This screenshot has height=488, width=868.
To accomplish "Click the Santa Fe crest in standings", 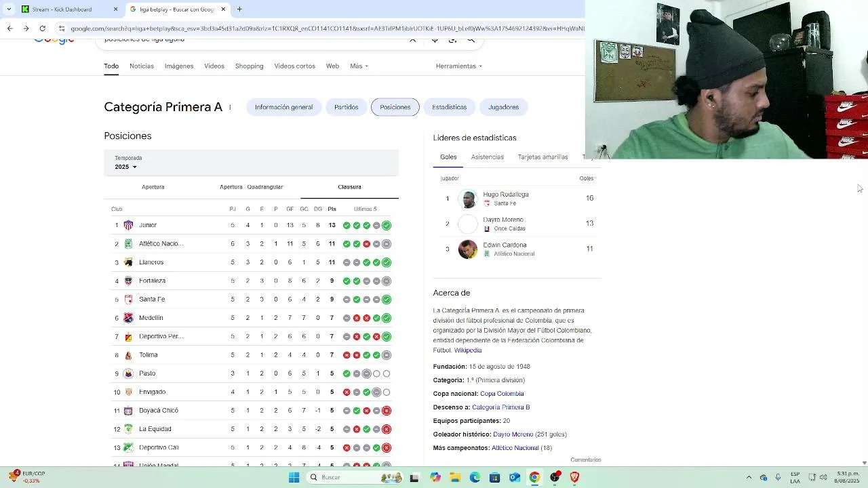I will click(128, 300).
